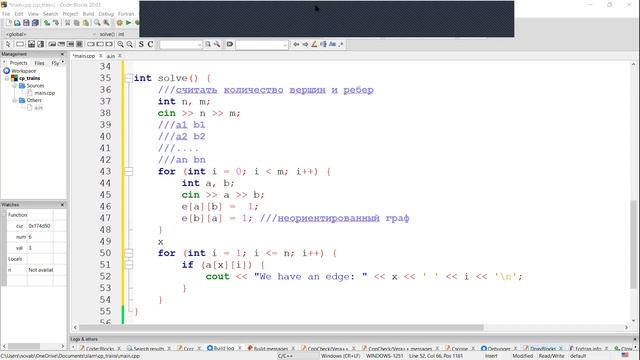Screen dimensions: 640x360
Task: Open the Debug menu
Action: click(106, 14)
